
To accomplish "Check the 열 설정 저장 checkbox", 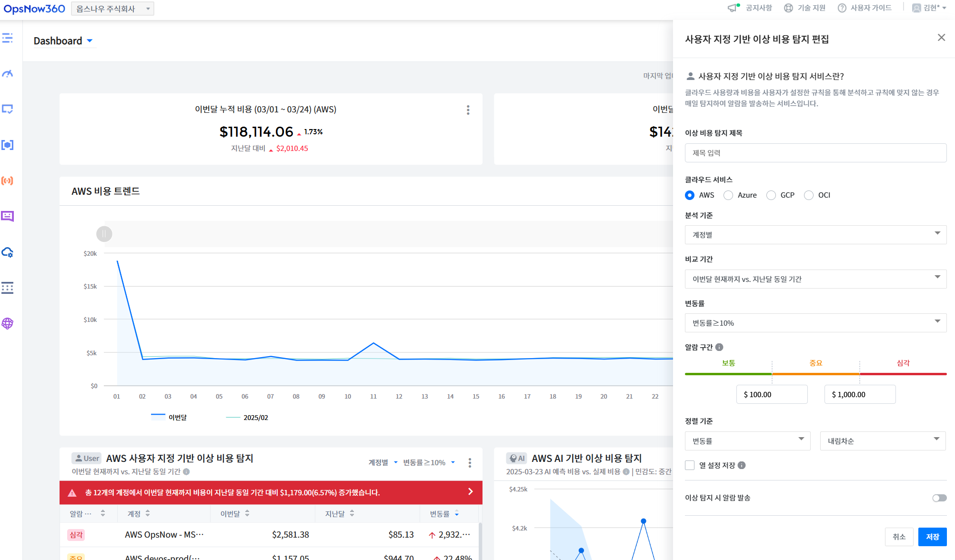I will (690, 465).
